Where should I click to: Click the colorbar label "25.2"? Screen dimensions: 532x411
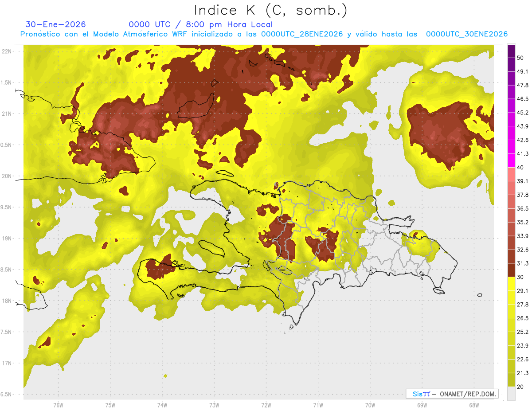point(523,332)
